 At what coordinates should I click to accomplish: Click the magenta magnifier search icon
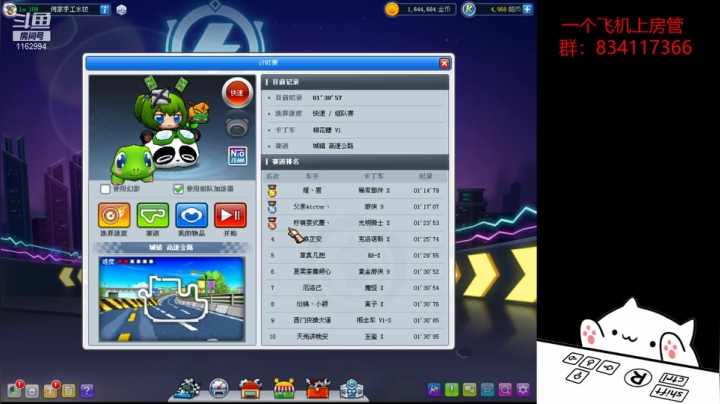pos(505,390)
